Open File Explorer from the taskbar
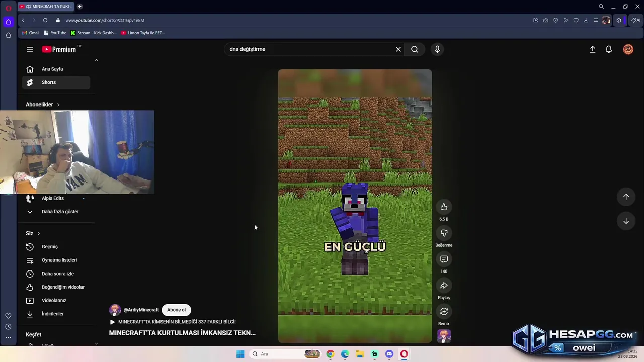Screen dimensions: 644x362 click(360, 354)
